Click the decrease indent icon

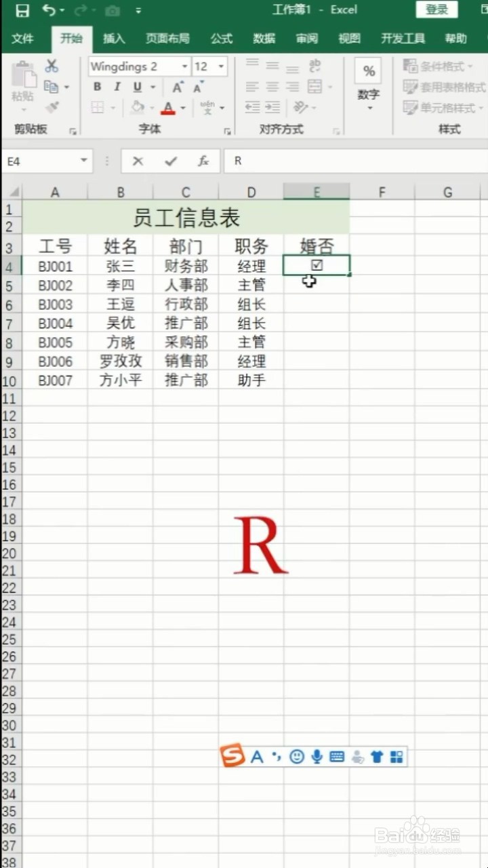pos(252,107)
